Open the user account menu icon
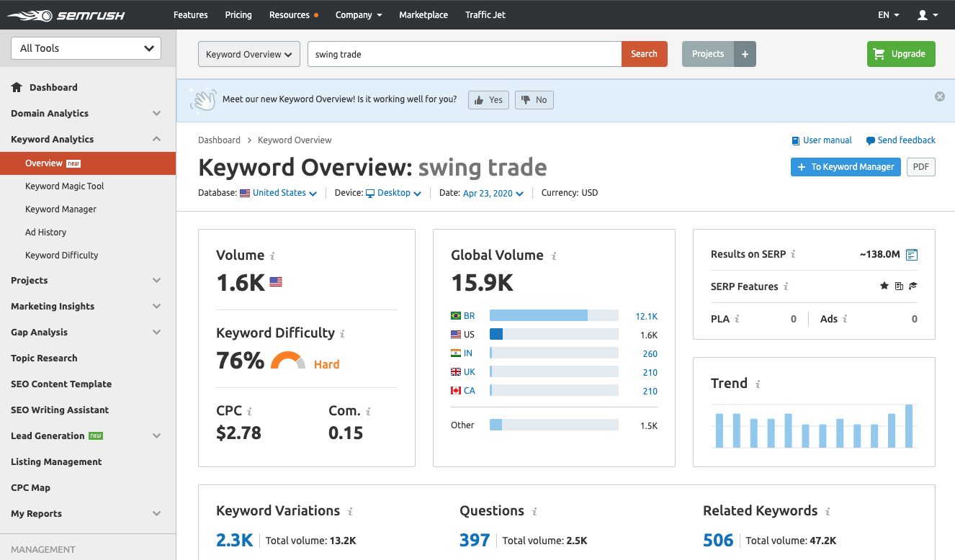This screenshot has width=955, height=560. click(x=927, y=15)
